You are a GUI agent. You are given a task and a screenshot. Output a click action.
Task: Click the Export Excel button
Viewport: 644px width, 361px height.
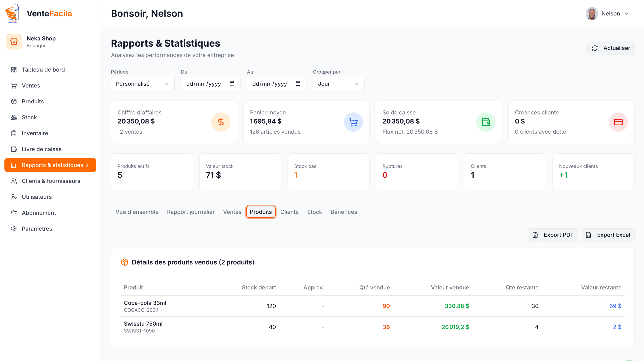point(608,235)
